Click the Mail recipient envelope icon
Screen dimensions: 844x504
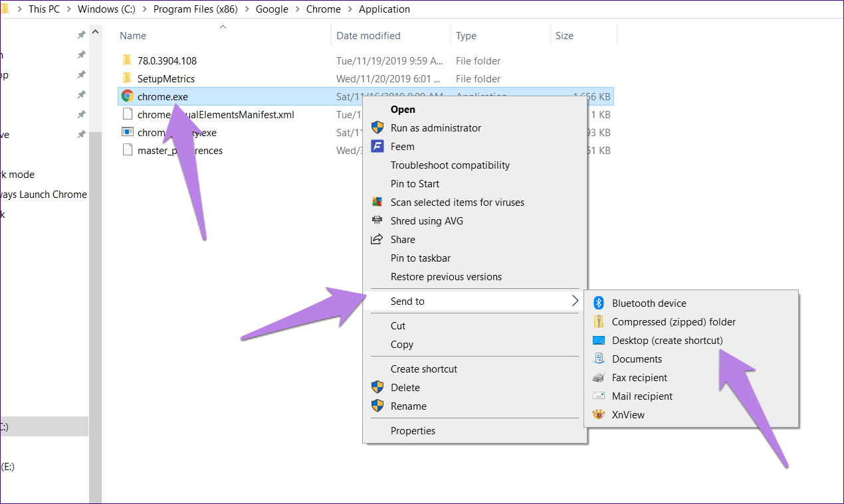click(599, 396)
